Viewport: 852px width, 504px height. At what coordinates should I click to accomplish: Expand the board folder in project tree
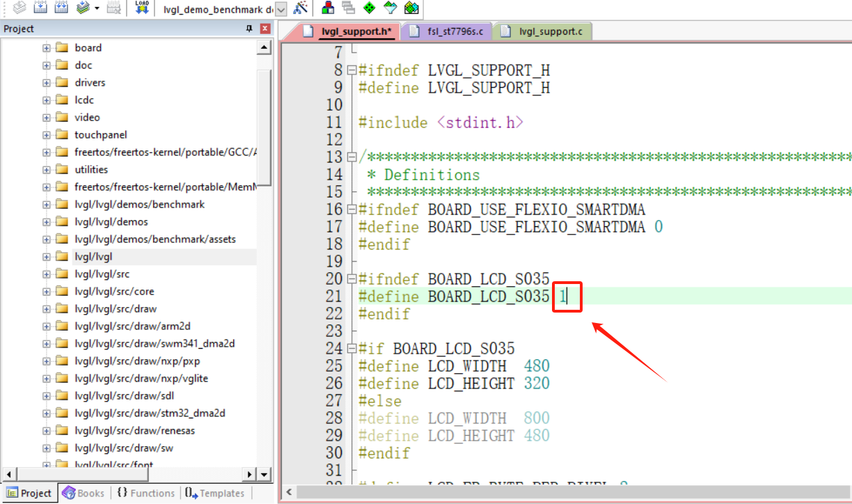(x=46, y=48)
